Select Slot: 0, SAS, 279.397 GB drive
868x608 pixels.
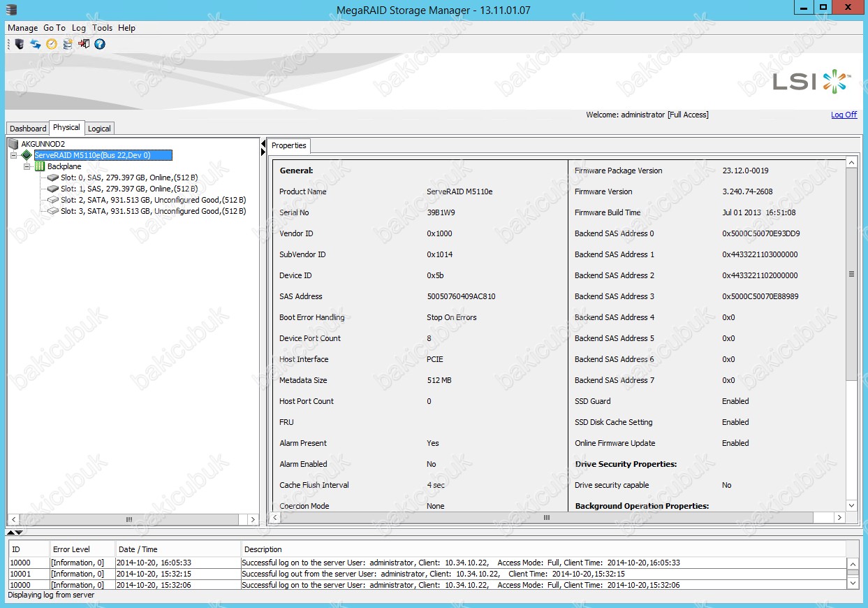(x=129, y=178)
